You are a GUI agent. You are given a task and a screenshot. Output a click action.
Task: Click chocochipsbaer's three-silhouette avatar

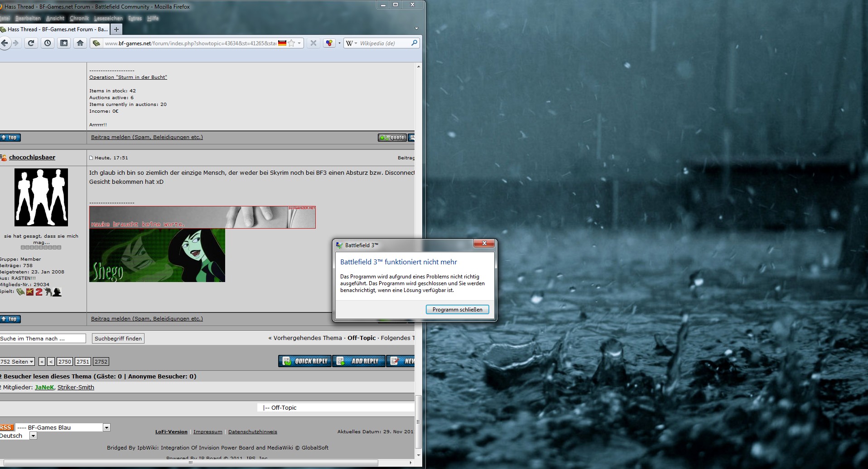click(x=41, y=197)
